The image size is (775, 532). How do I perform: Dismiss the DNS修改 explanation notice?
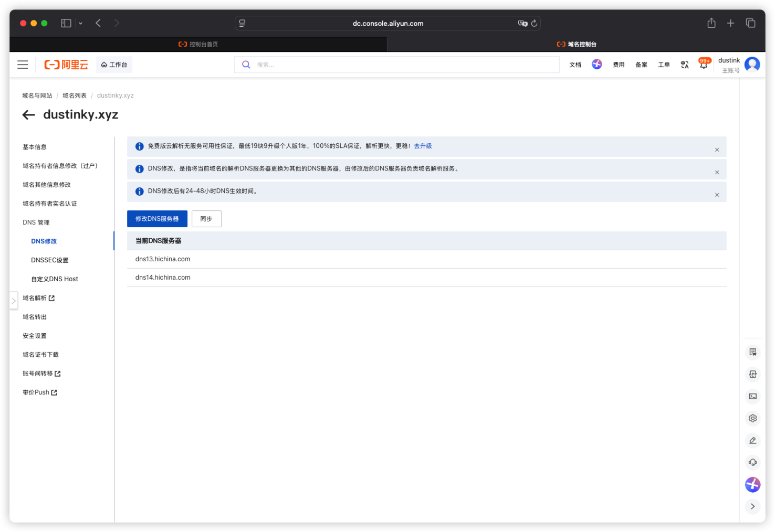(717, 173)
